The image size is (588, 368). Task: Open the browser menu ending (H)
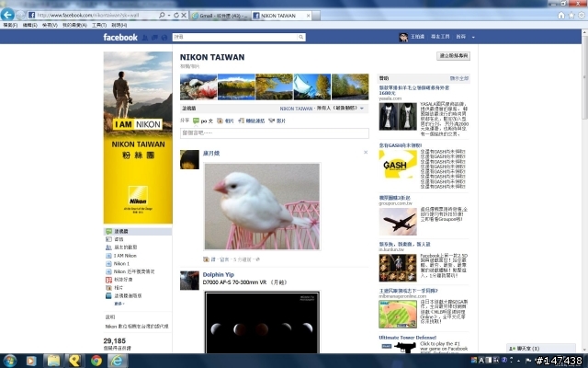pyautogui.click(x=119, y=25)
